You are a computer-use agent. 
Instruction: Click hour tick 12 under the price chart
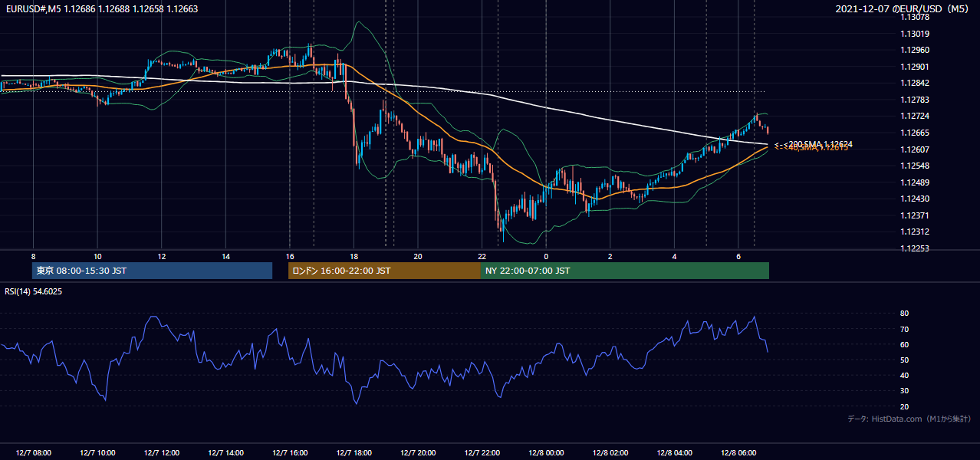click(x=161, y=256)
